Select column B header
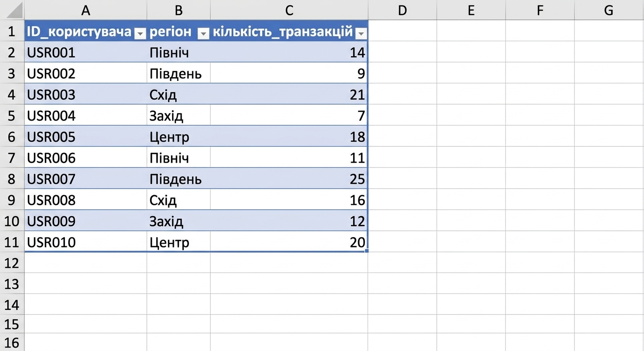This screenshot has height=351, width=644. pyautogui.click(x=179, y=10)
